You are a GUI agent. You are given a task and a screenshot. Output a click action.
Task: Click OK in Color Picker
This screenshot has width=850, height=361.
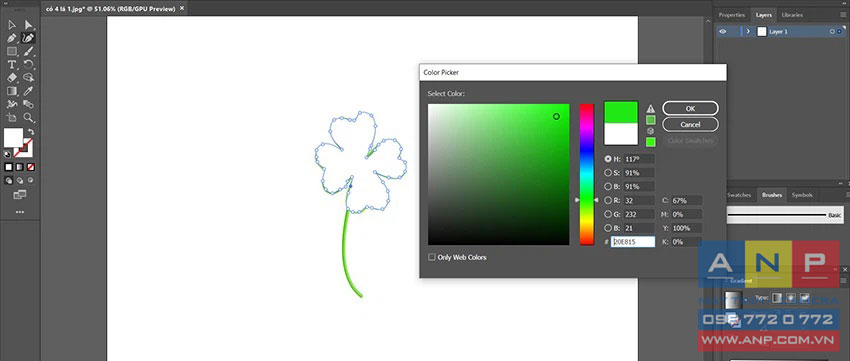tap(690, 108)
